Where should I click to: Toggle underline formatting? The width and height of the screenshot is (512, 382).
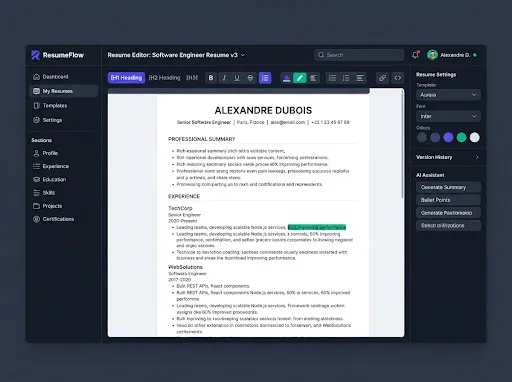pyautogui.click(x=237, y=78)
